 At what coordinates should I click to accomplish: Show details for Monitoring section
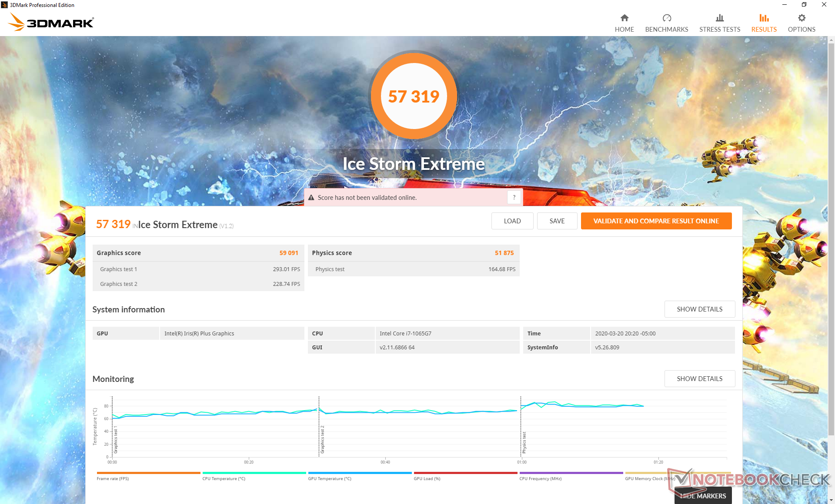pyautogui.click(x=699, y=379)
